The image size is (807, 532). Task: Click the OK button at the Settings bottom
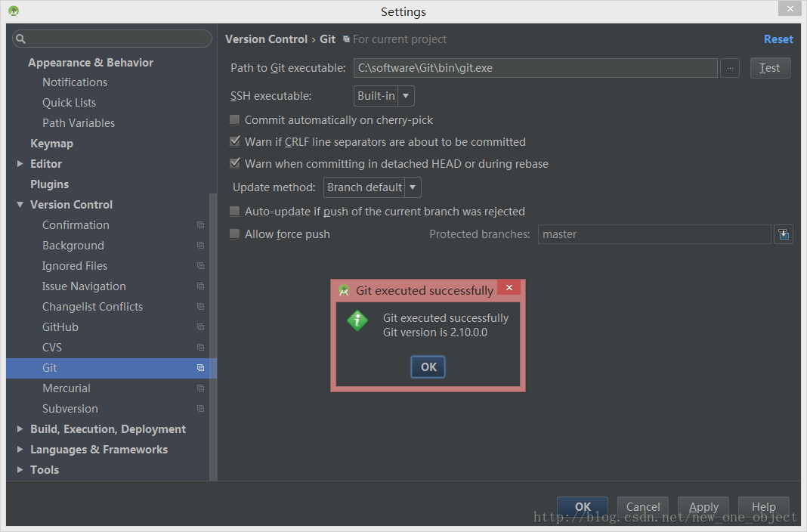(583, 507)
